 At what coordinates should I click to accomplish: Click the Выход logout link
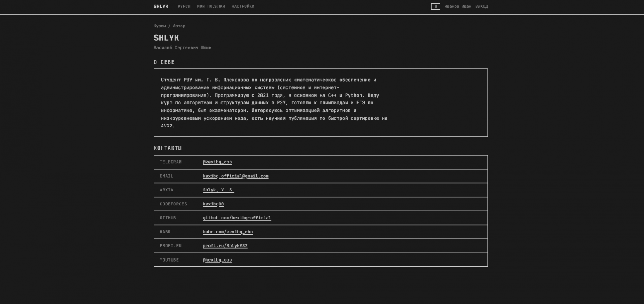pos(481,7)
